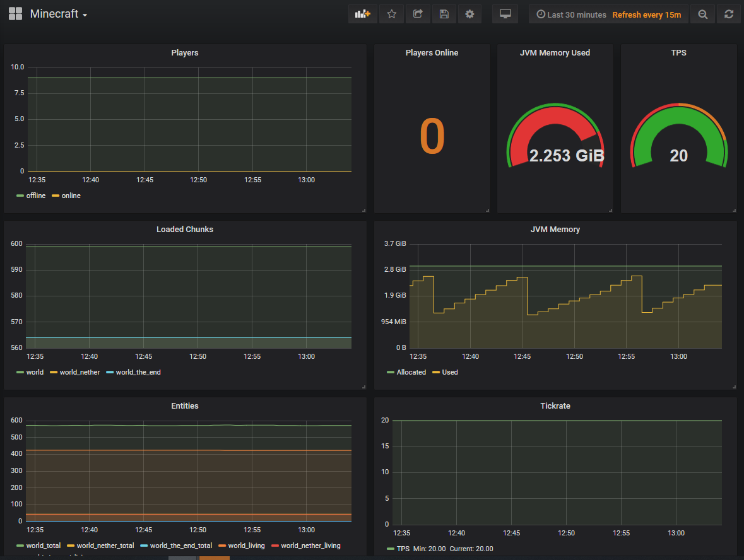Toggle the Used series in JVM Memory legend
This screenshot has height=560, width=744.
449,372
